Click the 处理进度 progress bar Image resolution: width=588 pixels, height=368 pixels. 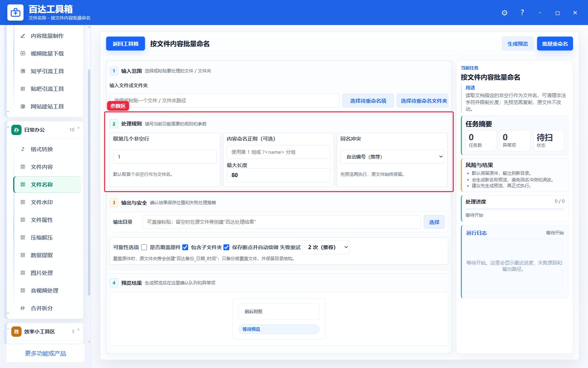515,209
